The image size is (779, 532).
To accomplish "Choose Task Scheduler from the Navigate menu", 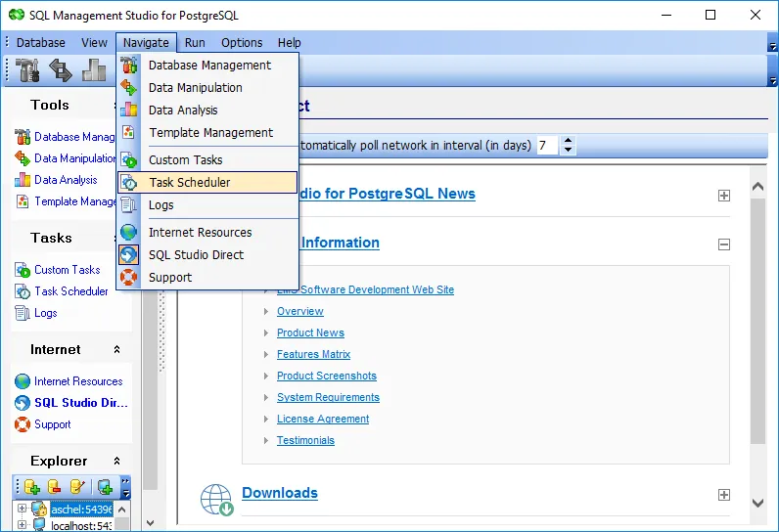I will pyautogui.click(x=207, y=182).
